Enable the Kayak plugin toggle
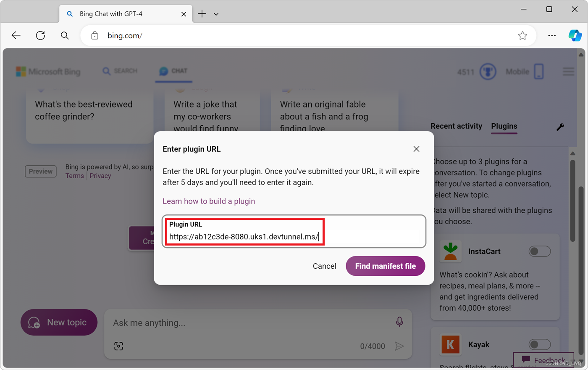The height and width of the screenshot is (370, 588). [539, 345]
